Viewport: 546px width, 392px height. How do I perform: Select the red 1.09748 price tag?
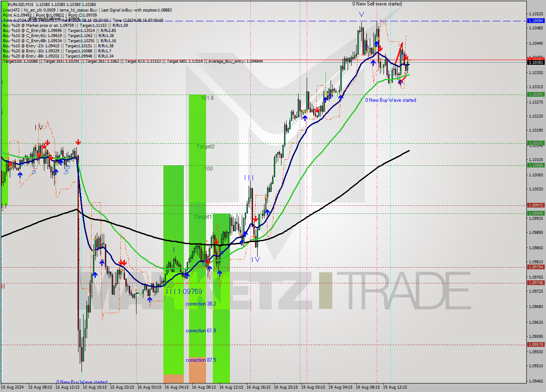click(x=536, y=282)
